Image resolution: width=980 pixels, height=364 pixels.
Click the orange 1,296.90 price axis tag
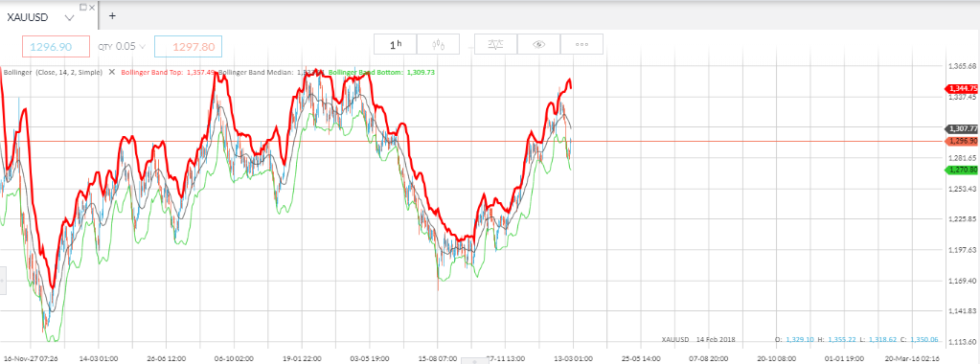click(x=961, y=142)
